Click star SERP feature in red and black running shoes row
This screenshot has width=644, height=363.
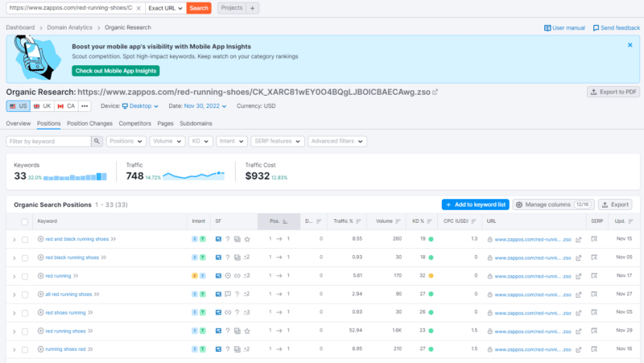tap(247, 239)
